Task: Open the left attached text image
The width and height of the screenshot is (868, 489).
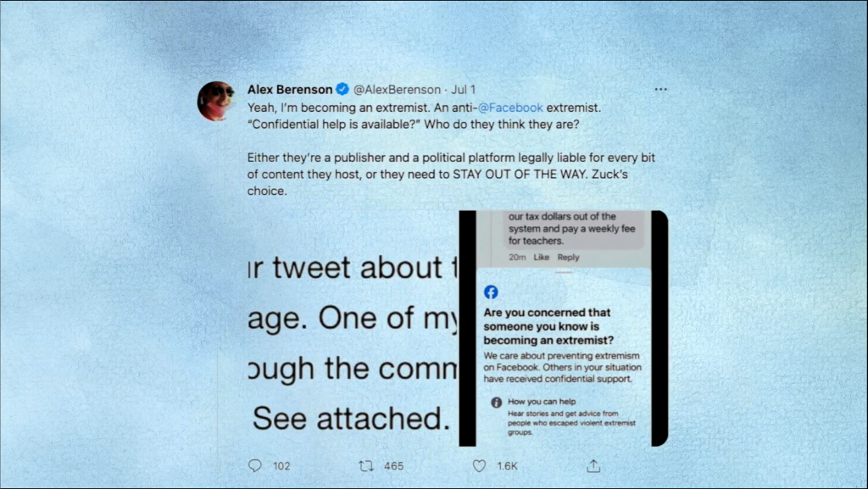Action: pyautogui.click(x=352, y=328)
